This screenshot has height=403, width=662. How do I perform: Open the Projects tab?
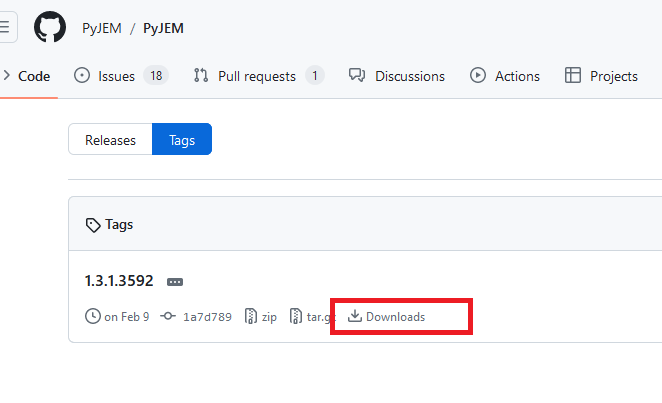(x=602, y=76)
